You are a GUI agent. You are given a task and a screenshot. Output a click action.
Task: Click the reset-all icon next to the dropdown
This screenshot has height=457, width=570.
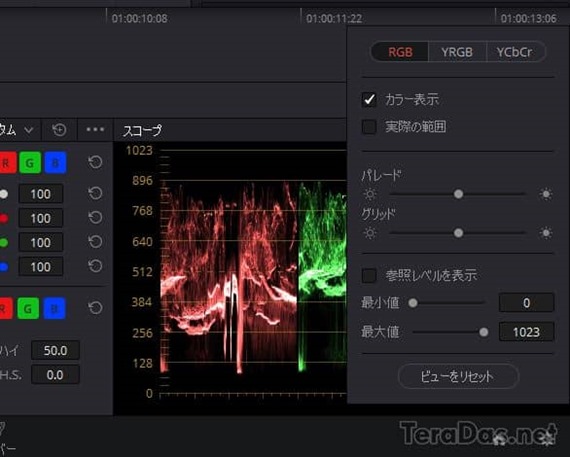(x=59, y=130)
